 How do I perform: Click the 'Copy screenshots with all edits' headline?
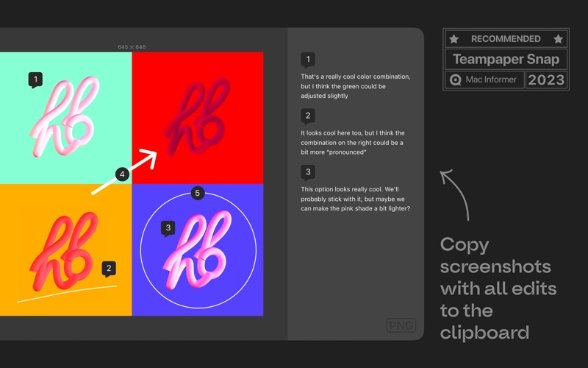coord(498,289)
